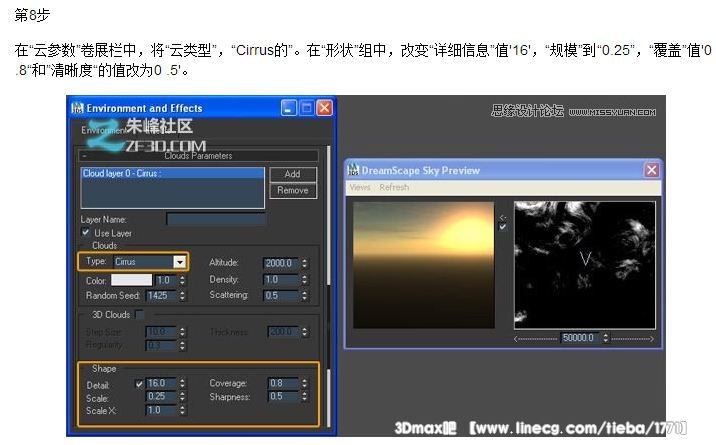Image resolution: width=716 pixels, height=445 pixels.
Task: Adjust the Density spinner arrows
Action: (304, 280)
